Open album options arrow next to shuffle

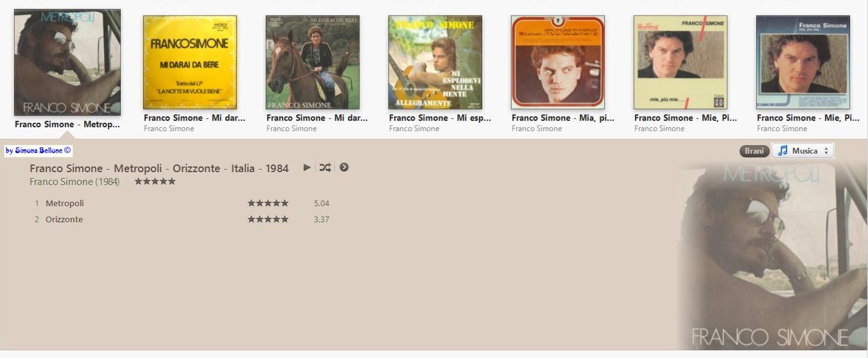tap(344, 167)
